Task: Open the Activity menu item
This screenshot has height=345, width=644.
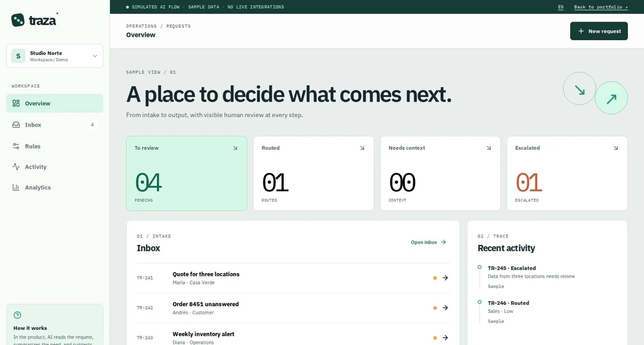Action: pos(55,167)
